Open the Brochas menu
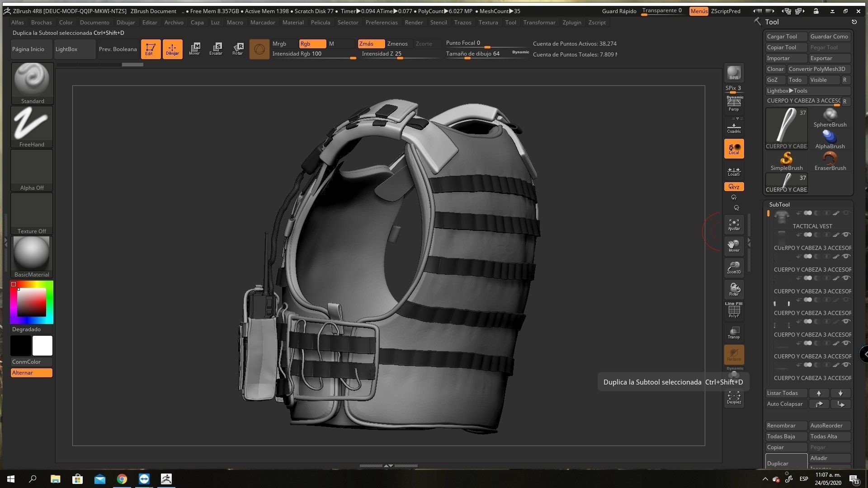Image resolution: width=868 pixels, height=488 pixels. [x=42, y=22]
